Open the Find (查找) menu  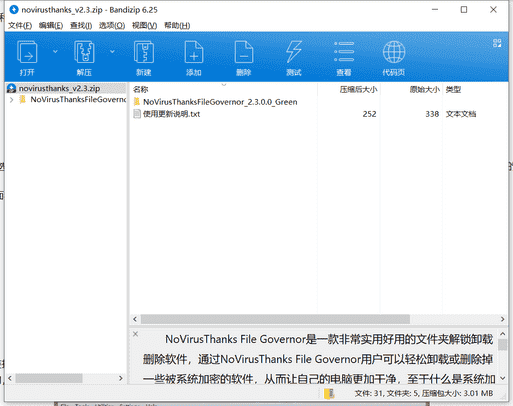(81, 26)
